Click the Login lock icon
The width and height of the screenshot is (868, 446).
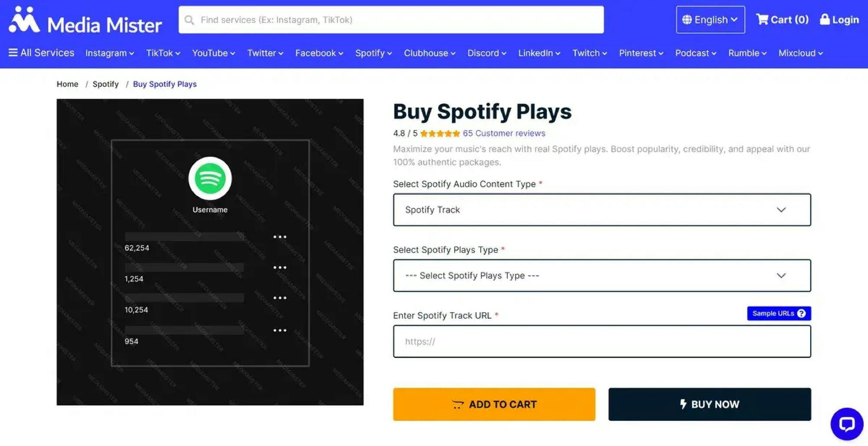tap(825, 20)
